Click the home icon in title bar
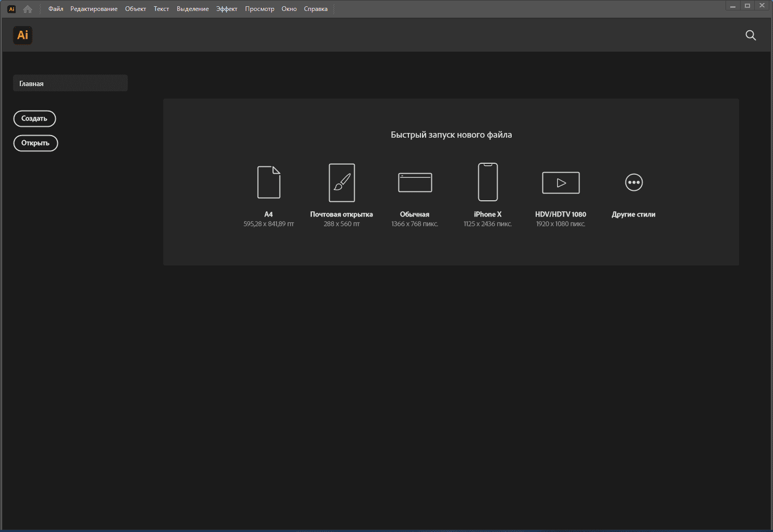Viewport: 773px width, 532px height. pos(28,9)
